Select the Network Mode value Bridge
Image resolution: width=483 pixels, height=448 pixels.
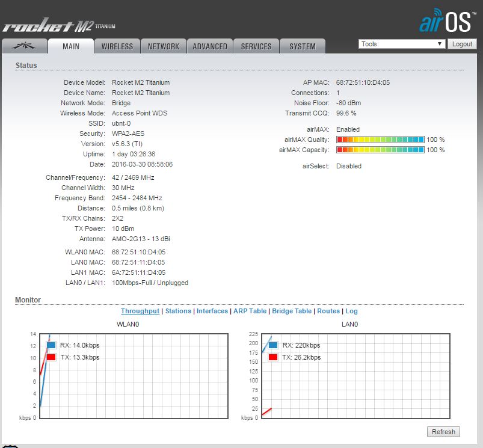(121, 103)
